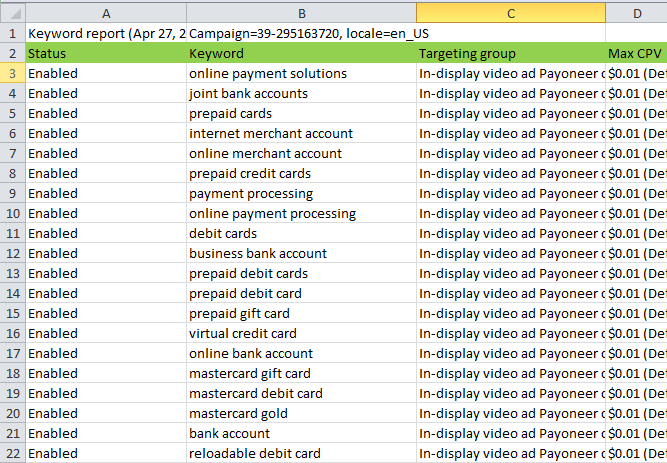Select keyword 'online bank account'
667x463 pixels.
coord(301,353)
